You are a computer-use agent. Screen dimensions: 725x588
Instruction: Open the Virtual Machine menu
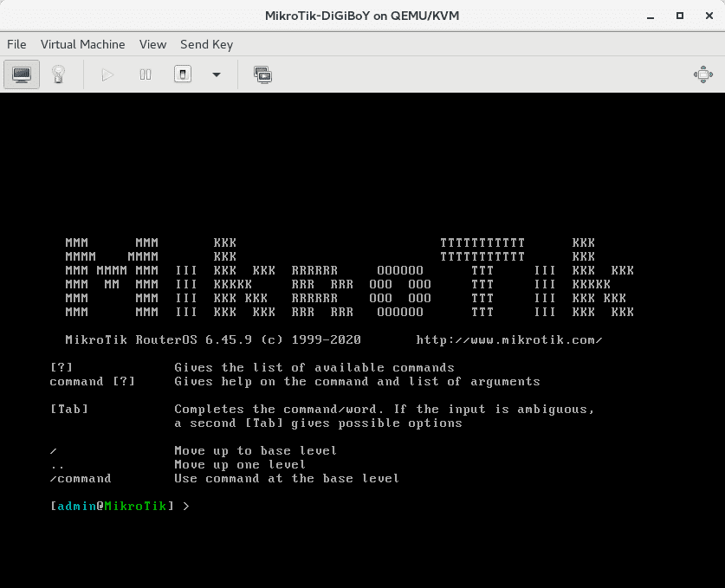(83, 44)
